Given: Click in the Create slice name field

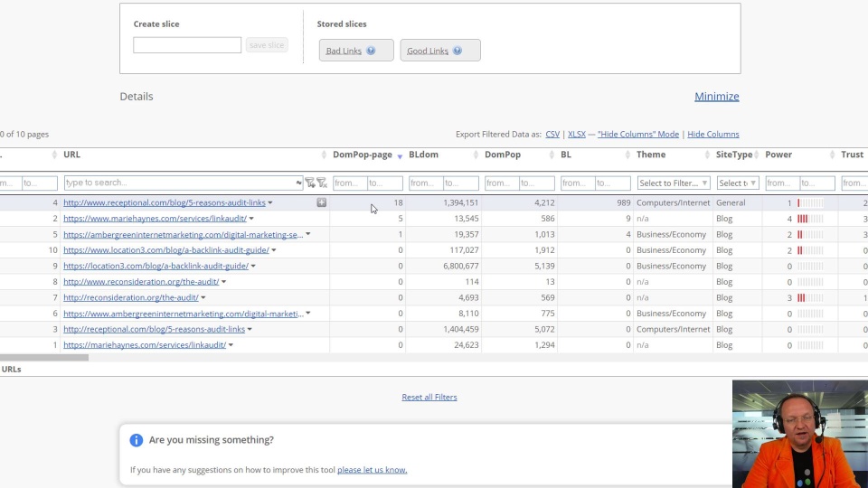Looking at the screenshot, I should [187, 45].
